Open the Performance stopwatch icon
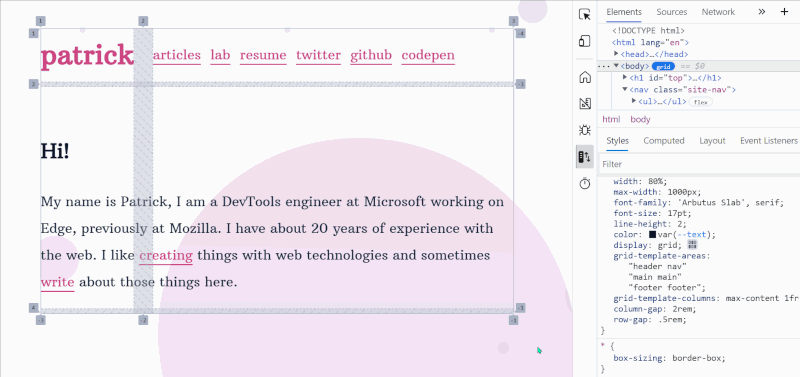 coord(585,183)
